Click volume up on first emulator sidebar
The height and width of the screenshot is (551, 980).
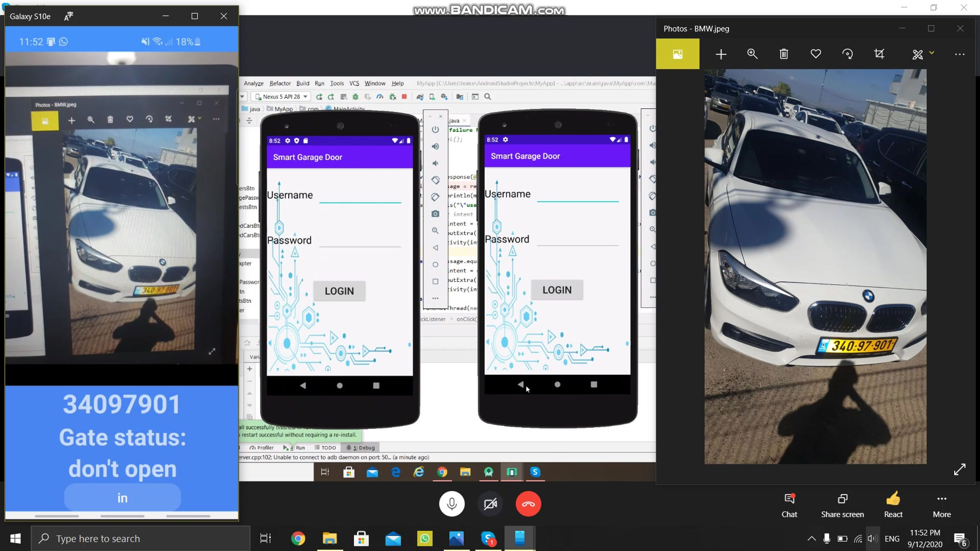click(435, 146)
